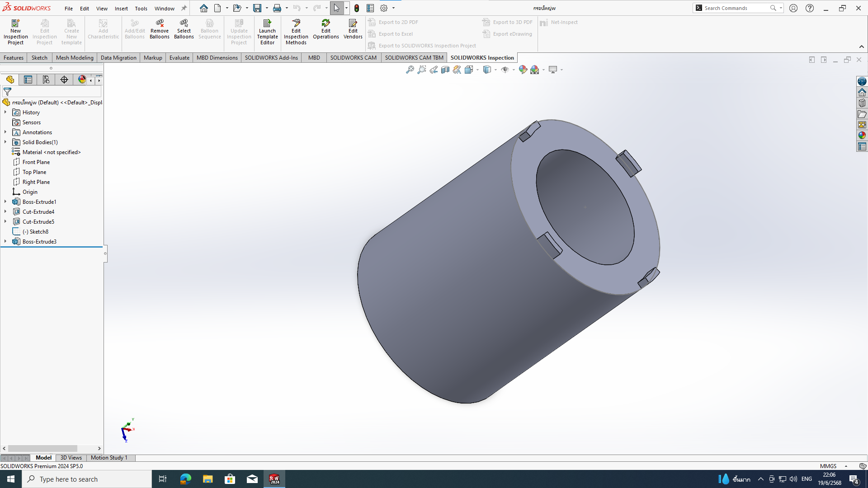The width and height of the screenshot is (868, 488).
Task: Open the DimXpertManager crosshair tab
Action: click(64, 80)
